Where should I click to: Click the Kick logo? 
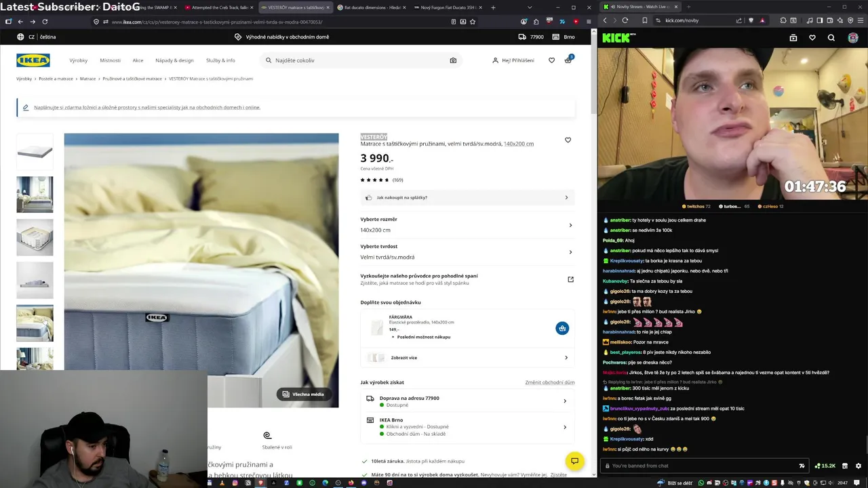click(619, 38)
